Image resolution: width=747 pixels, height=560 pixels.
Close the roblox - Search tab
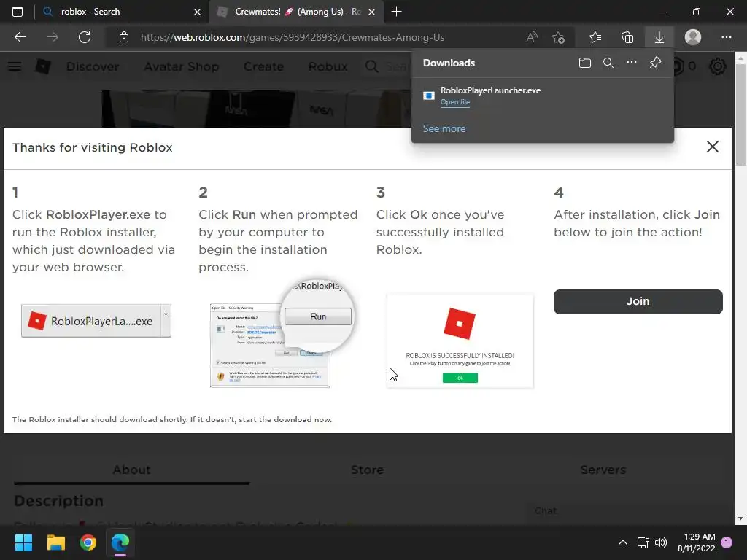pyautogui.click(x=197, y=12)
